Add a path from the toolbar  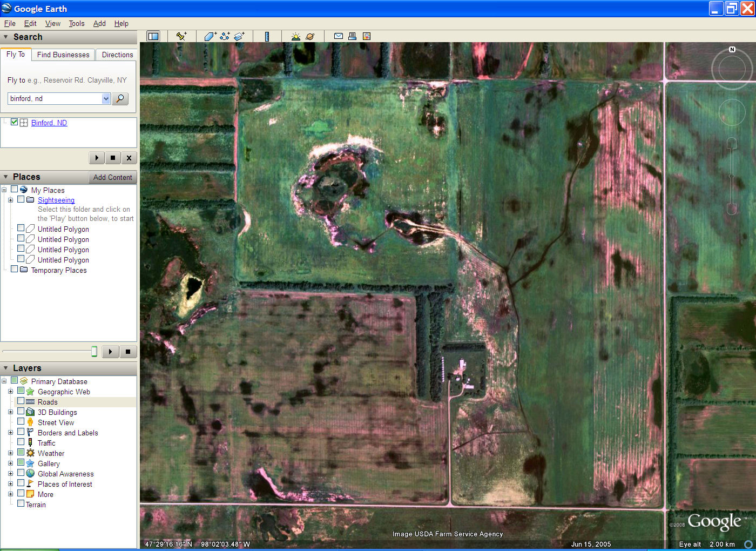225,36
